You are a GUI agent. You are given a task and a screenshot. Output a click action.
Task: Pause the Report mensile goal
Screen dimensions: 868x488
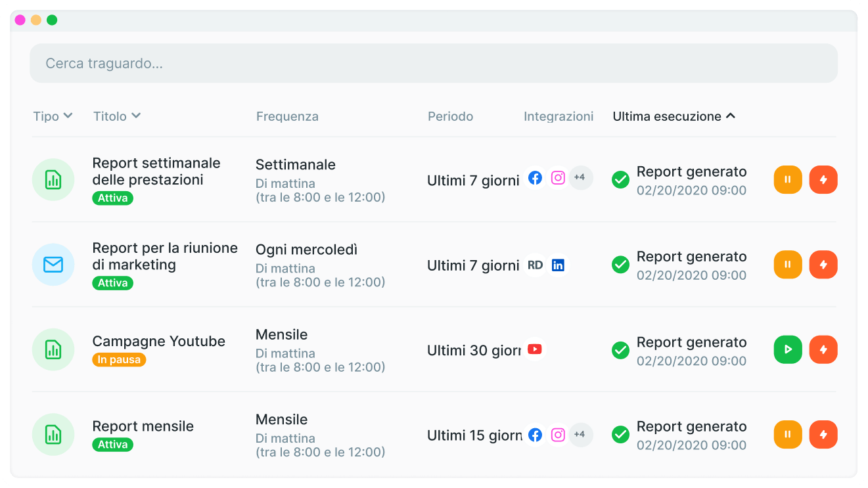click(x=788, y=434)
